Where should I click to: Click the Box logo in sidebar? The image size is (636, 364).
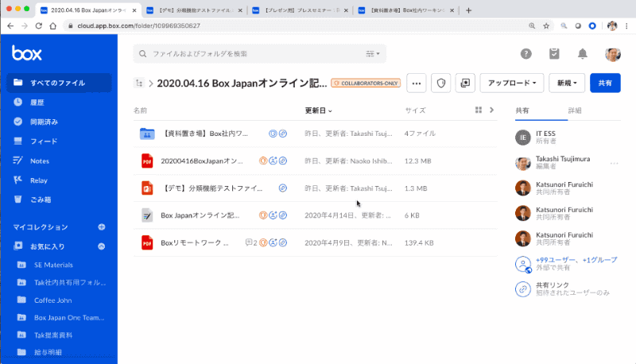(x=27, y=53)
